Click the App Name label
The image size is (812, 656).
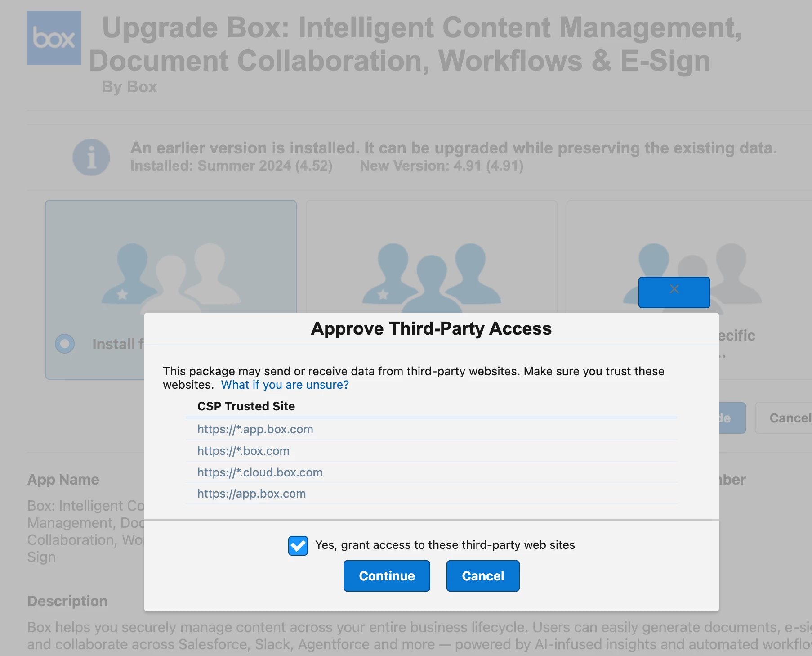pyautogui.click(x=63, y=480)
